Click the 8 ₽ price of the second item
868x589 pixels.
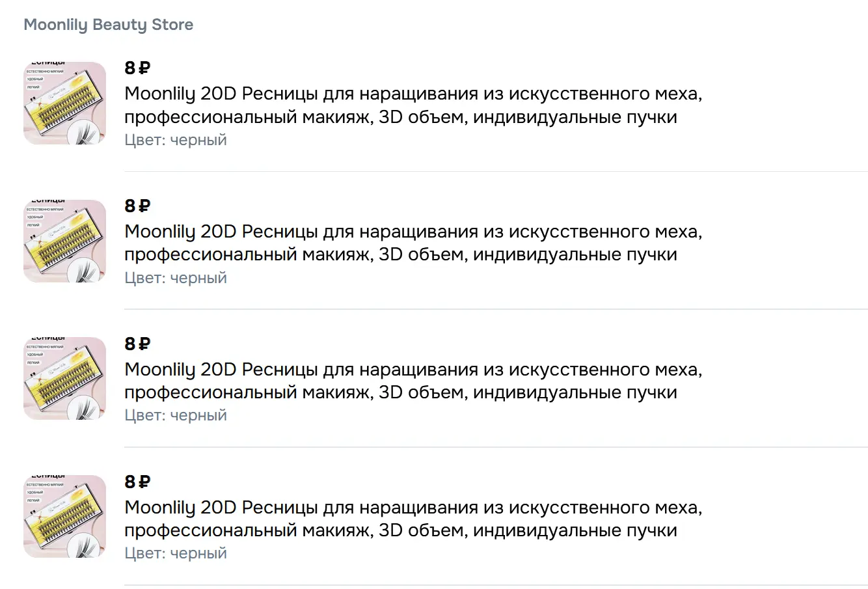pos(137,206)
